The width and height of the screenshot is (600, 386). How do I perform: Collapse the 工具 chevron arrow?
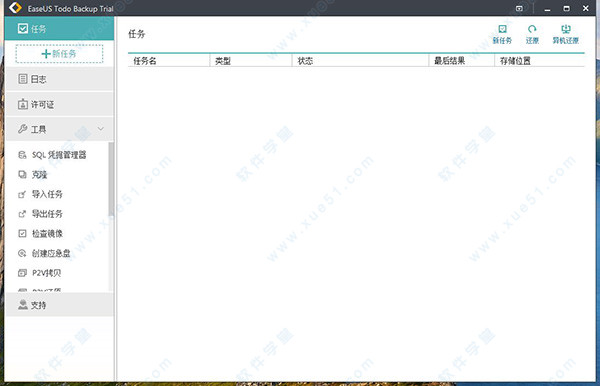[x=100, y=129]
